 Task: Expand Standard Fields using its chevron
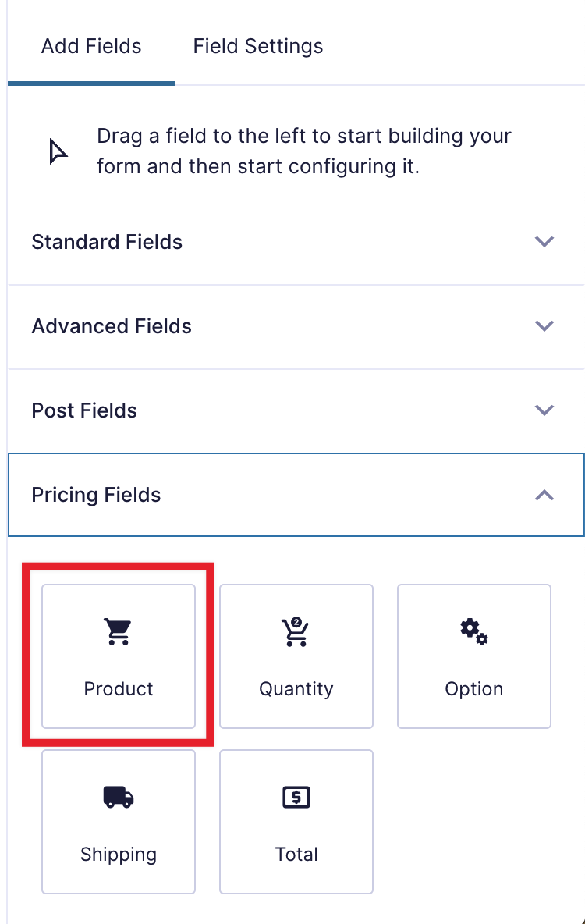click(544, 241)
